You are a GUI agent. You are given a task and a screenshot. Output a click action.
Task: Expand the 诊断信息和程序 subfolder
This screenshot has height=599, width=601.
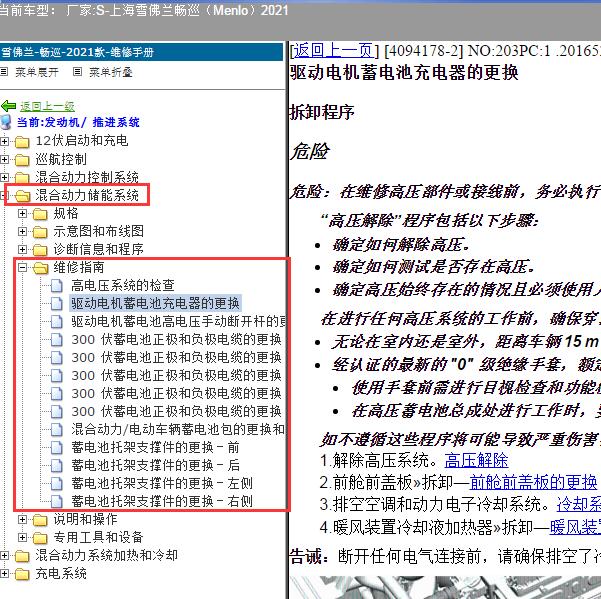click(22, 249)
